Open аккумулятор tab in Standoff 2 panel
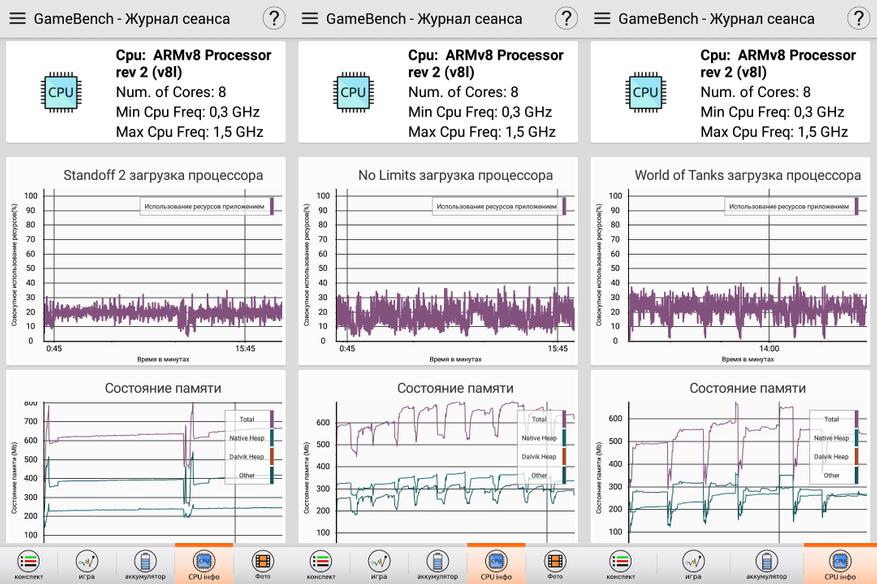 [145, 564]
